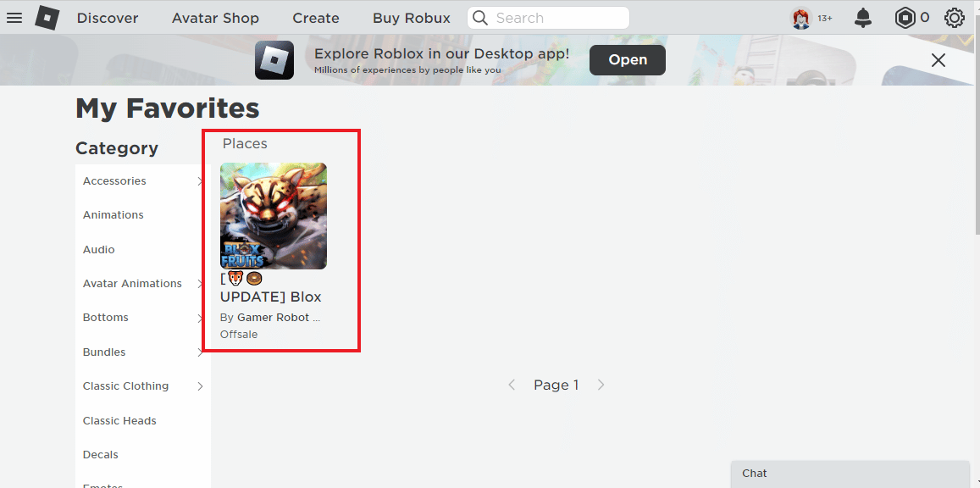Go to the Discover page

108,18
